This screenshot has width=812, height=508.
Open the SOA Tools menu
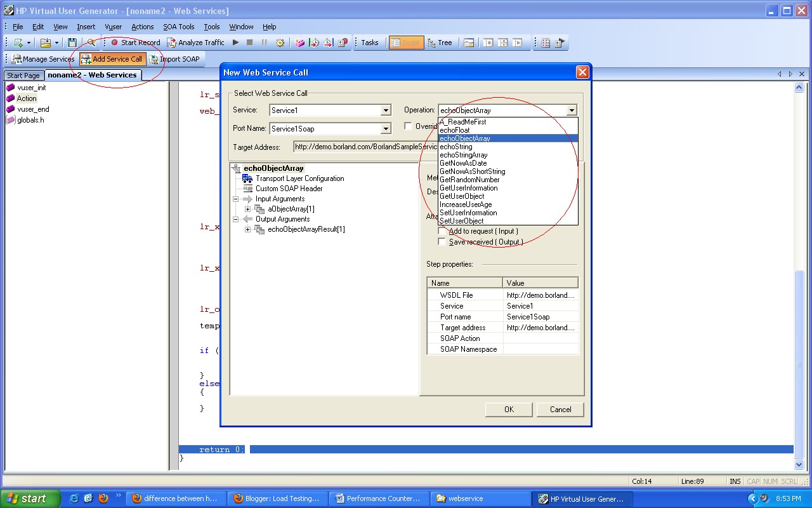tap(179, 27)
